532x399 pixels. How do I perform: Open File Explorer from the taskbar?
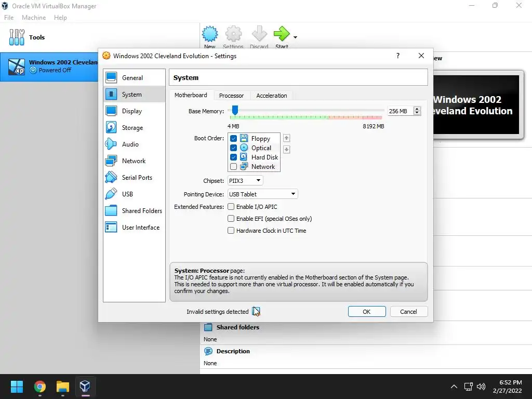[x=63, y=387]
